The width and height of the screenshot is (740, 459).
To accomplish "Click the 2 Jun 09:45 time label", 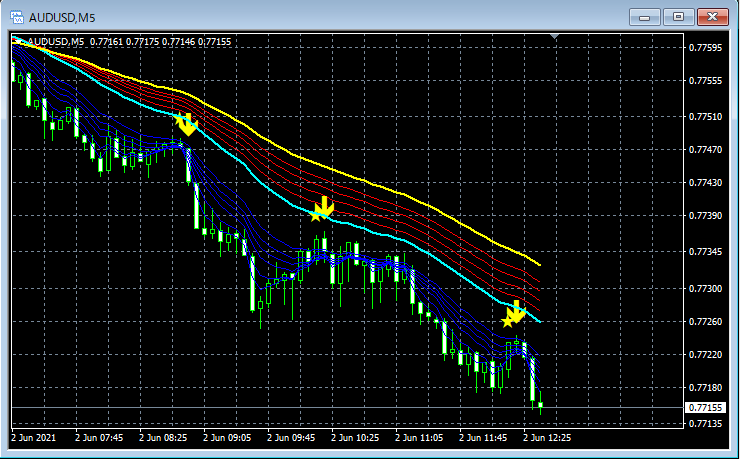I will click(291, 438).
